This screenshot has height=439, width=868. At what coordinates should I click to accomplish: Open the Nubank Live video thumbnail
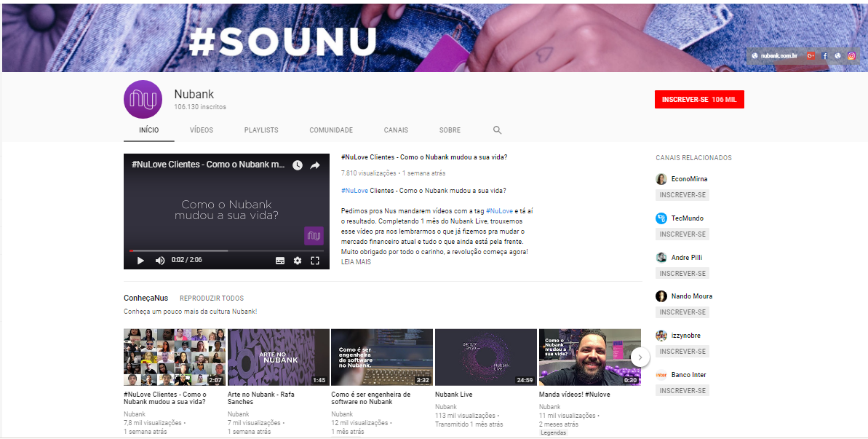click(x=485, y=357)
